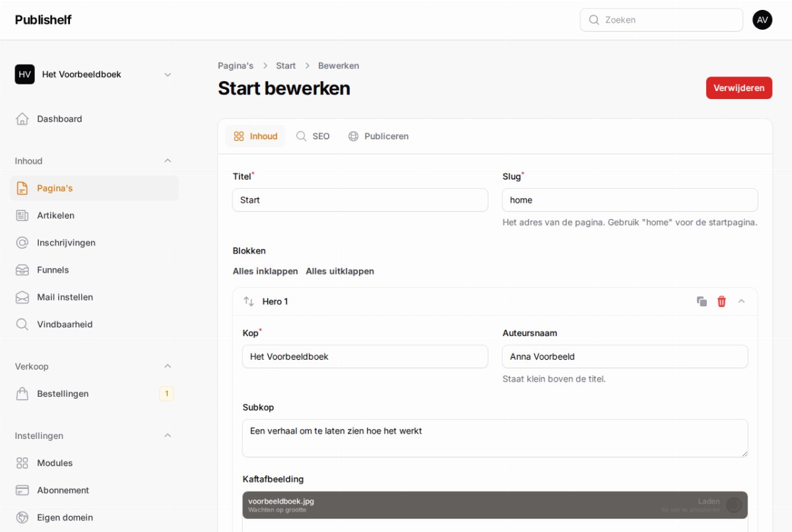Click the Hero 1 block title
The height and width of the screenshot is (532, 792).
tap(275, 302)
